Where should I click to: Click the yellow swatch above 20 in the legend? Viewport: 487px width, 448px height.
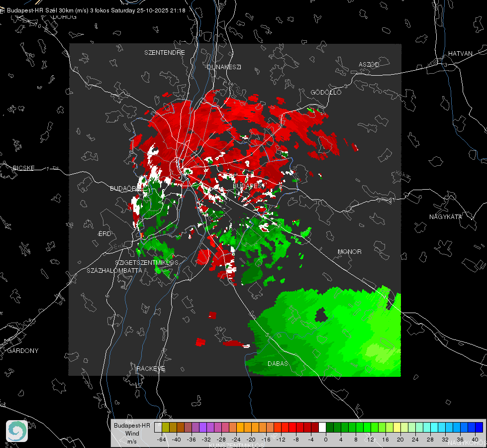tap(397, 428)
